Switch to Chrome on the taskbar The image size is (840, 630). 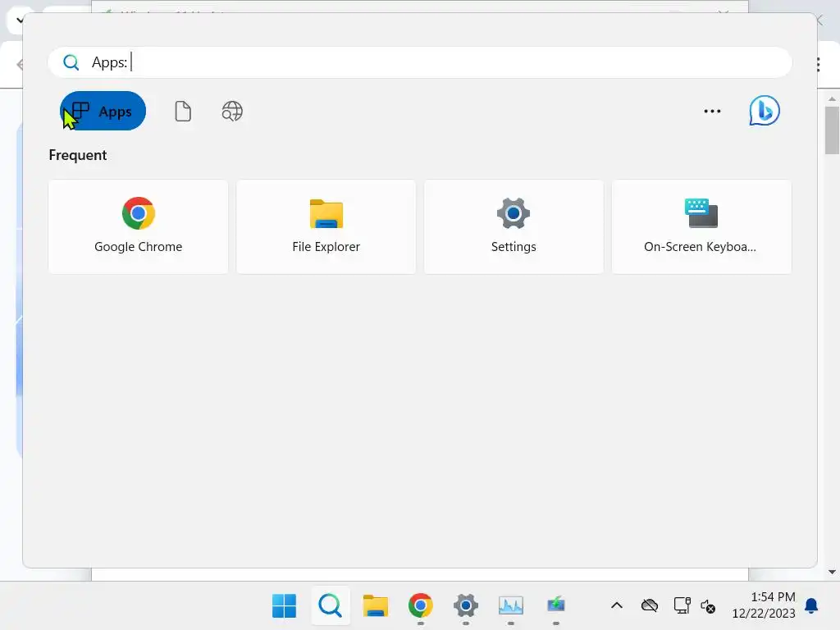coord(421,606)
